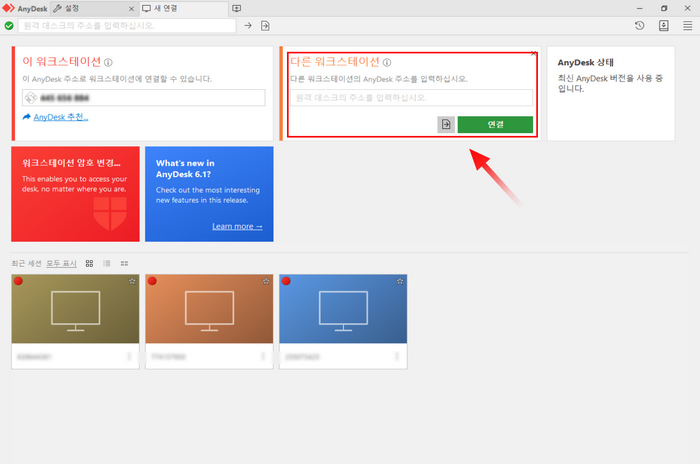700x464 pixels.
Task: Click red status dot on blue session
Action: point(286,281)
